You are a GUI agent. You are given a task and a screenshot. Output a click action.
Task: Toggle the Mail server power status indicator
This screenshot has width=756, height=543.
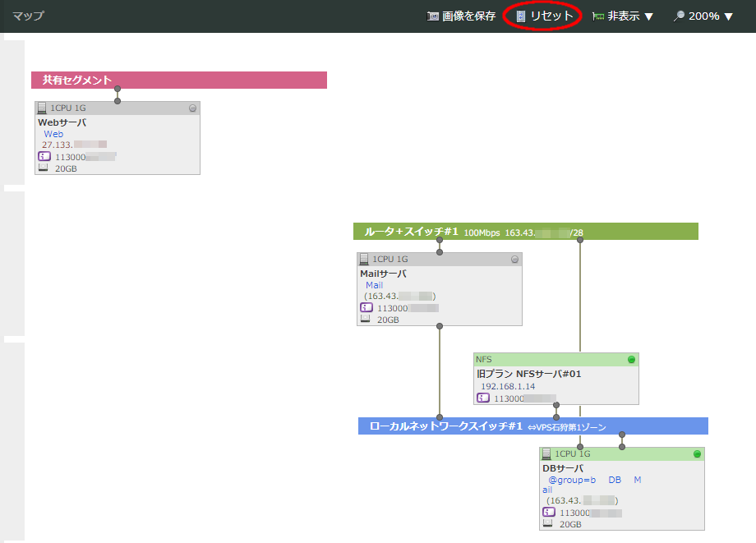point(514,259)
